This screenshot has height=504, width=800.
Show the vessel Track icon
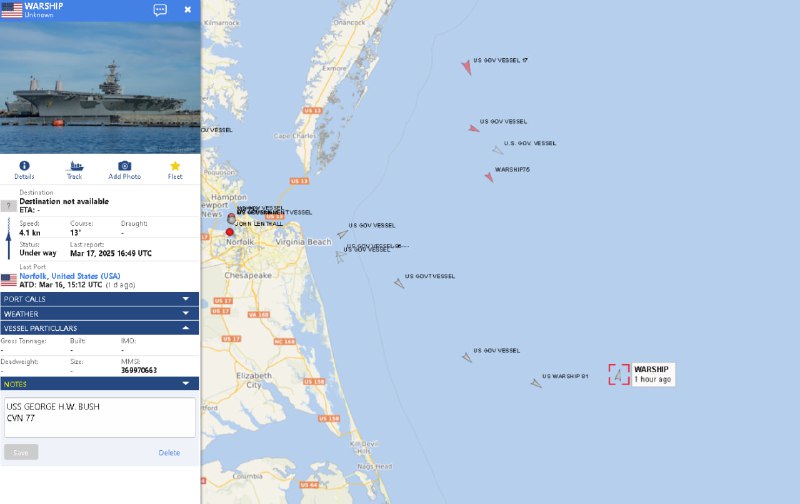[x=74, y=166]
